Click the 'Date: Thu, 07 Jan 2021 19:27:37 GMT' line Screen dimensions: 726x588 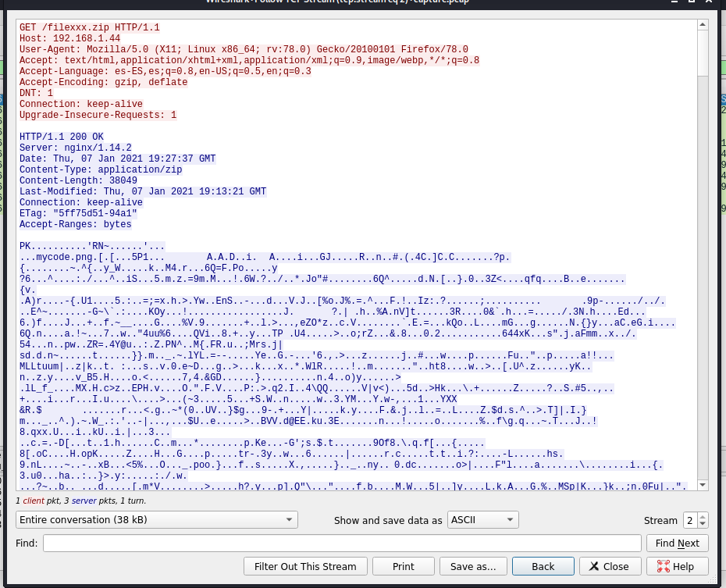click(x=118, y=159)
